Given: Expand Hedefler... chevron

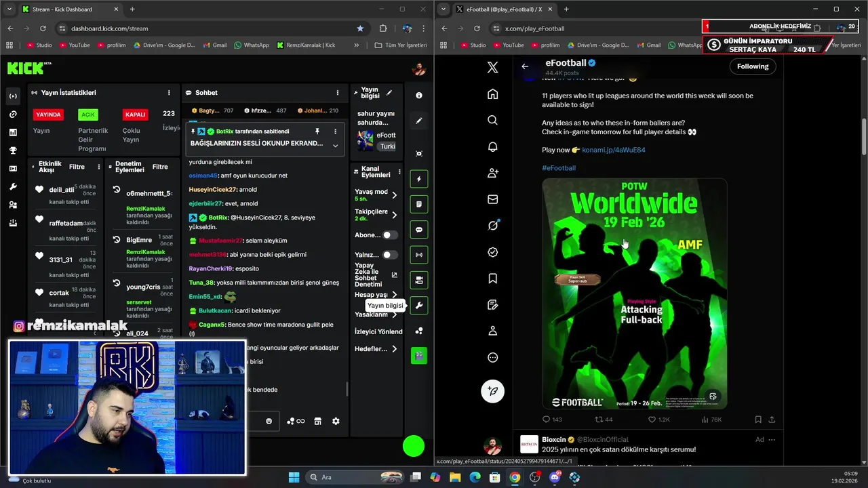Looking at the screenshot, I should [x=395, y=349].
